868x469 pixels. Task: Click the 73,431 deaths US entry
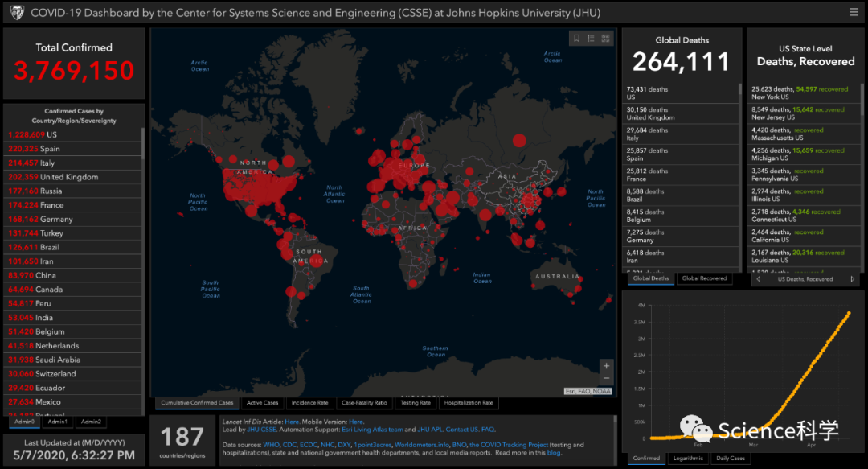pos(681,93)
